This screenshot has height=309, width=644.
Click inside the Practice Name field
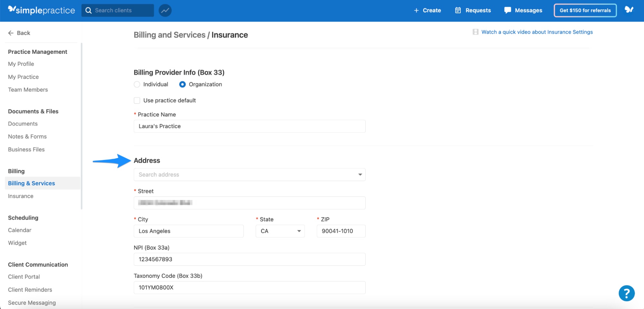[x=249, y=126]
